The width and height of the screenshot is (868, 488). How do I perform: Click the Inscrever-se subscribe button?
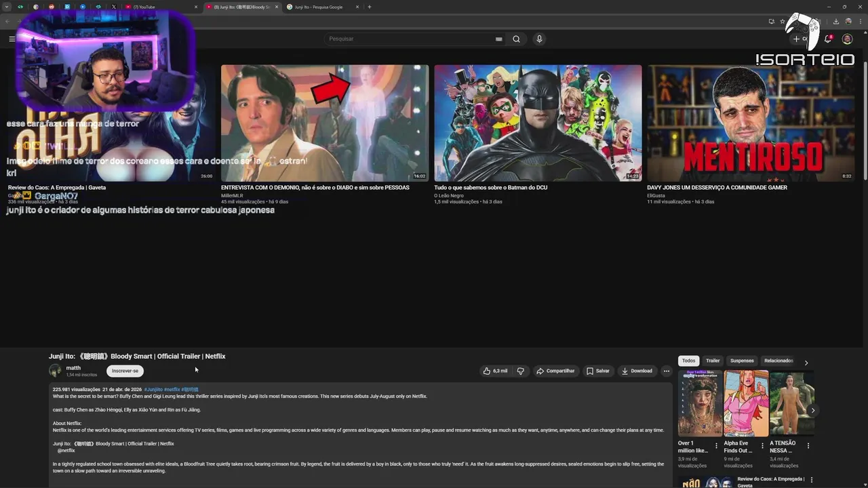[x=125, y=371]
